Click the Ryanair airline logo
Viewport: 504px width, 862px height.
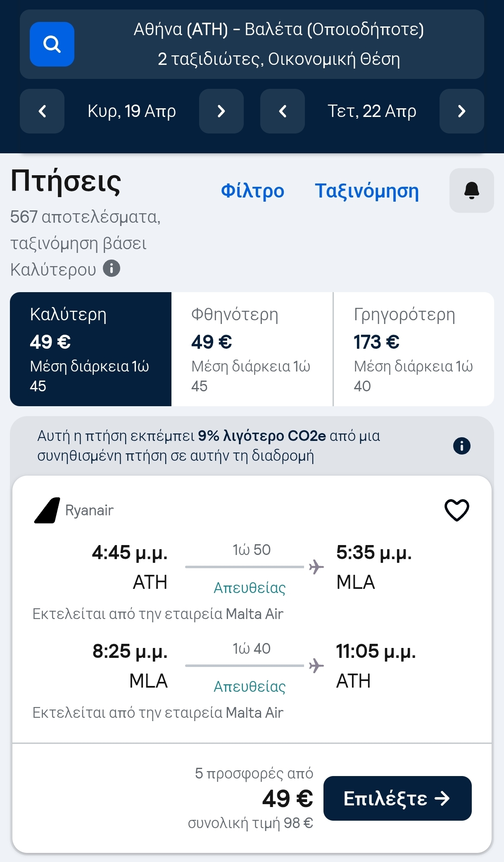tap(47, 510)
